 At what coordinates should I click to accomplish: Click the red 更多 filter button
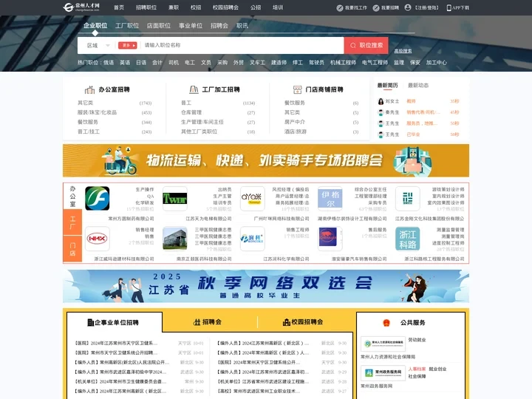(127, 46)
